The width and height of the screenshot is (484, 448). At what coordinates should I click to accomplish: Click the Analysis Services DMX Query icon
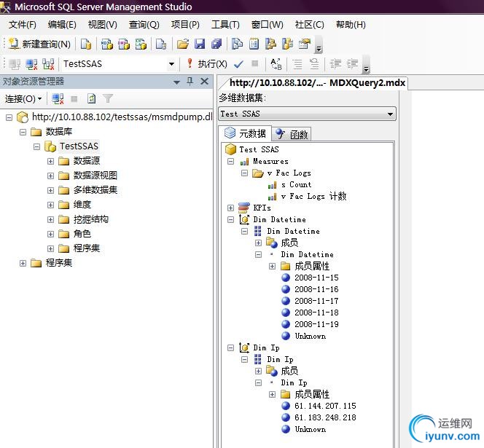tap(124, 44)
